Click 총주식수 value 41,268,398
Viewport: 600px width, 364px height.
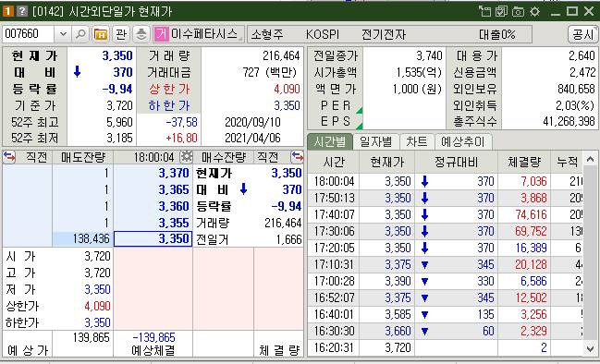[x=569, y=122]
